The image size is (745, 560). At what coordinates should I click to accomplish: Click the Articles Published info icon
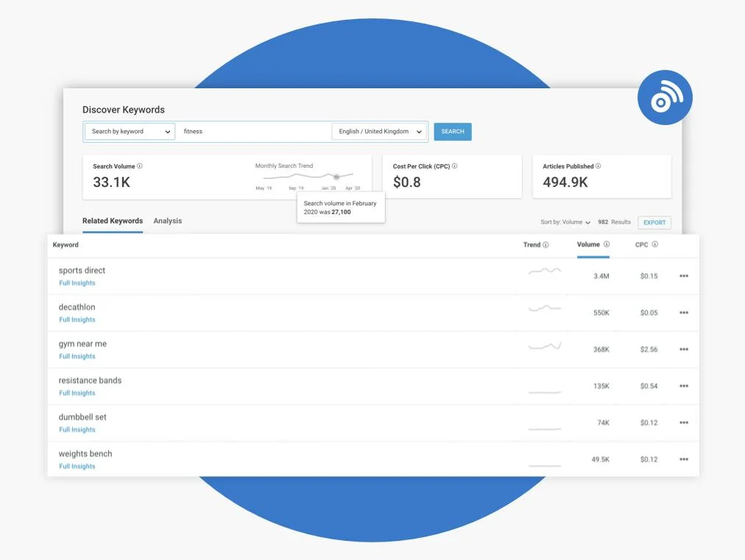tap(599, 166)
